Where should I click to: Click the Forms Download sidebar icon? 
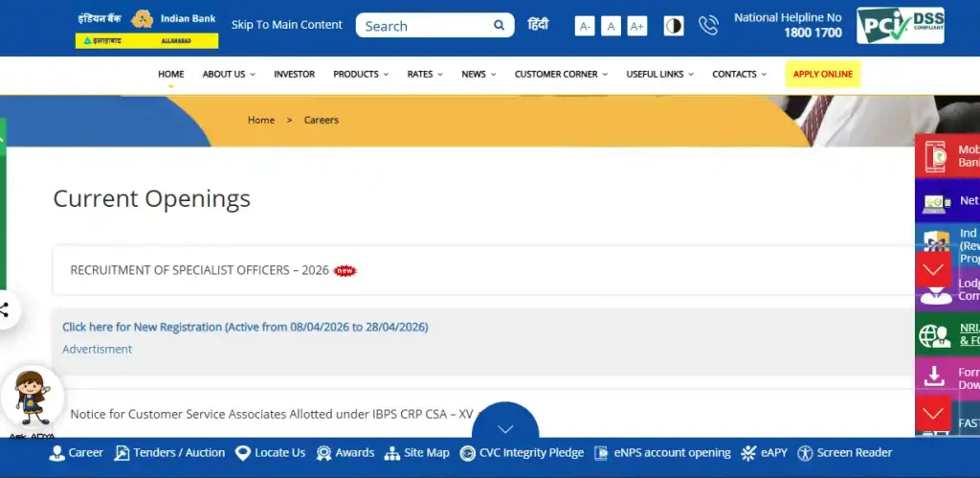(935, 378)
